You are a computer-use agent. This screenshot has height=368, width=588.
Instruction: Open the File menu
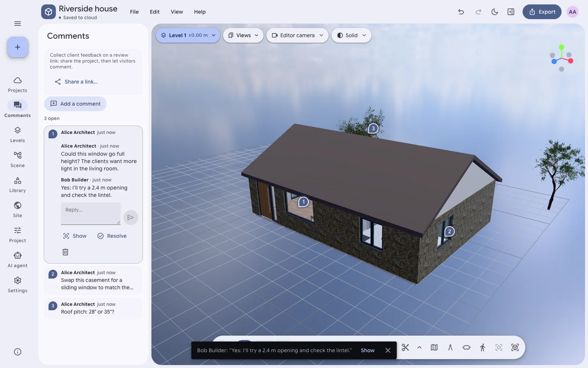(135, 12)
